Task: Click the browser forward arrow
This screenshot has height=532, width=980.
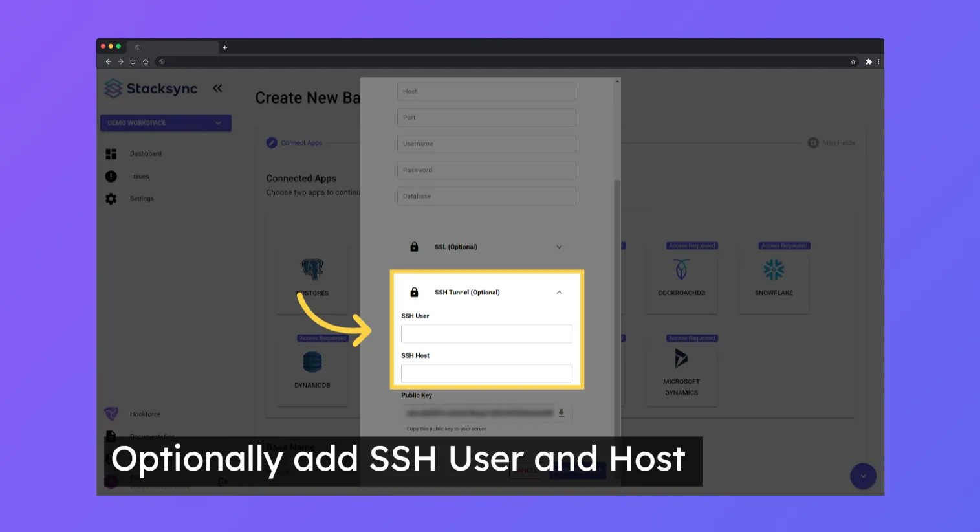Action: (x=120, y=61)
